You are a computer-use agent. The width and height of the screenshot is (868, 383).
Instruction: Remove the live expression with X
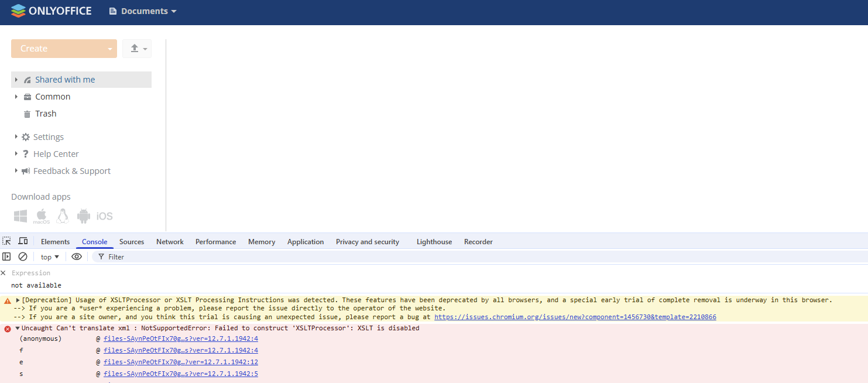click(x=4, y=273)
